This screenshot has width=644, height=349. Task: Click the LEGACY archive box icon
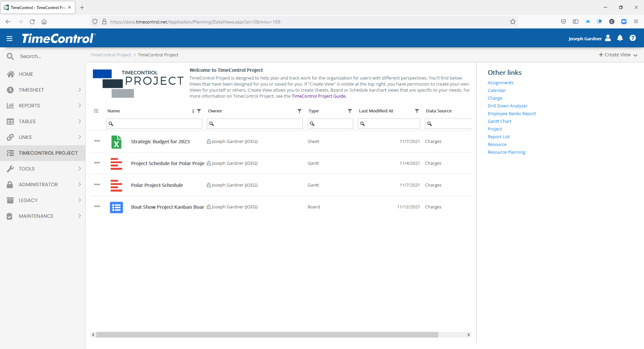10,200
